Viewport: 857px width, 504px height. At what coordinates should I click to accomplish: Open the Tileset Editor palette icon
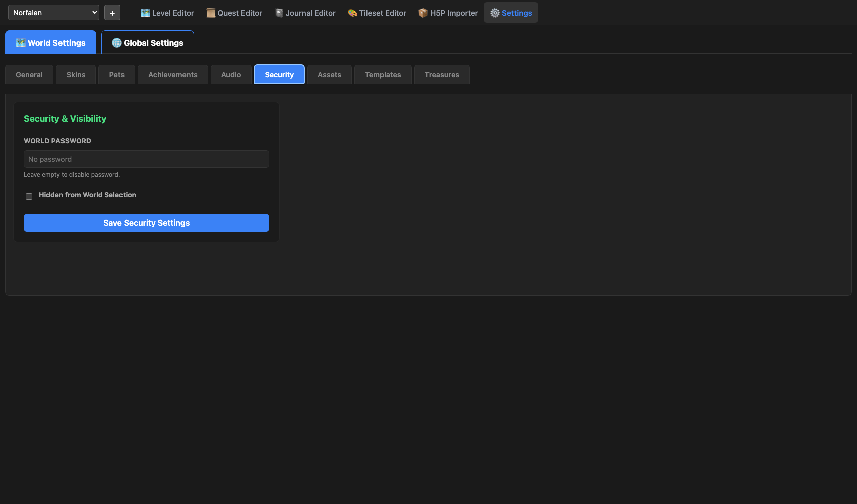pyautogui.click(x=352, y=13)
